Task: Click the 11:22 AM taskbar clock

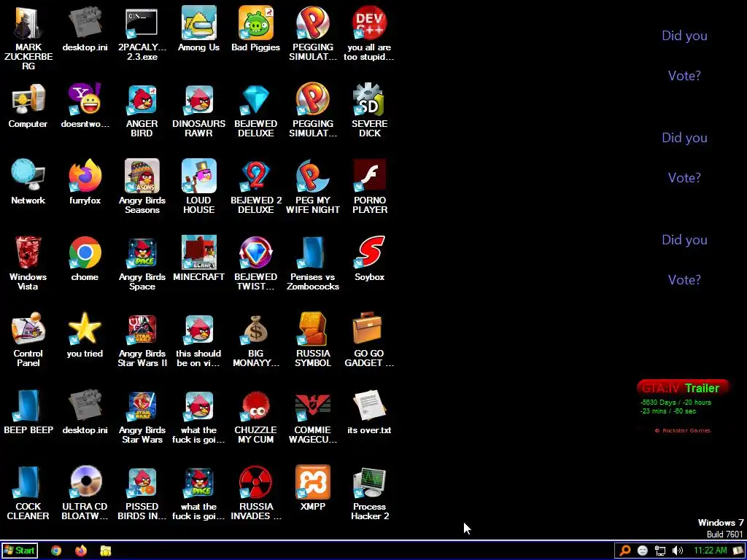Action: tap(710, 551)
